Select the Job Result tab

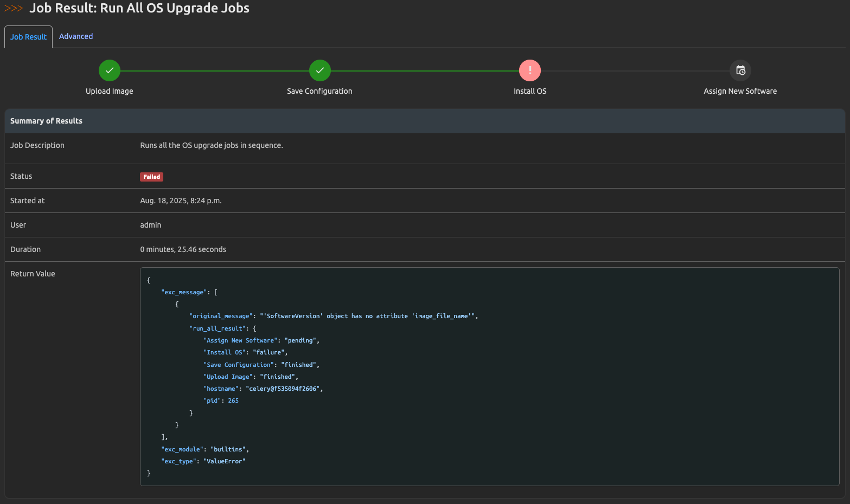pos(28,36)
